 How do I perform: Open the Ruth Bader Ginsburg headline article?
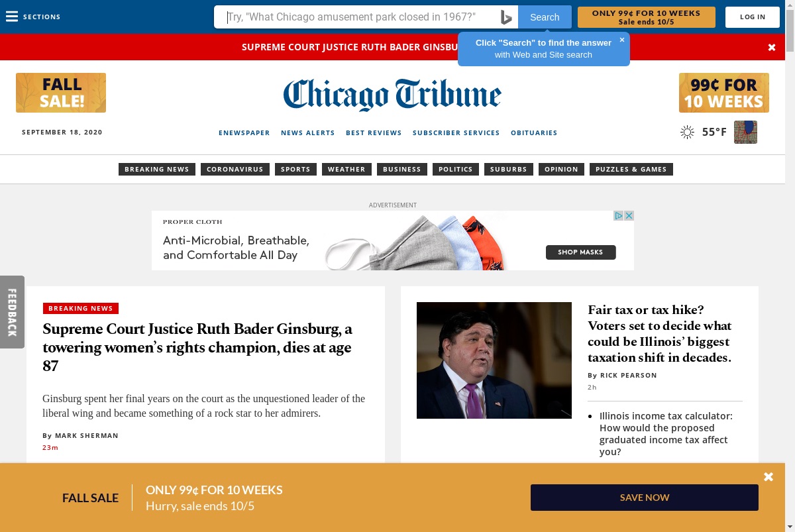click(x=197, y=347)
